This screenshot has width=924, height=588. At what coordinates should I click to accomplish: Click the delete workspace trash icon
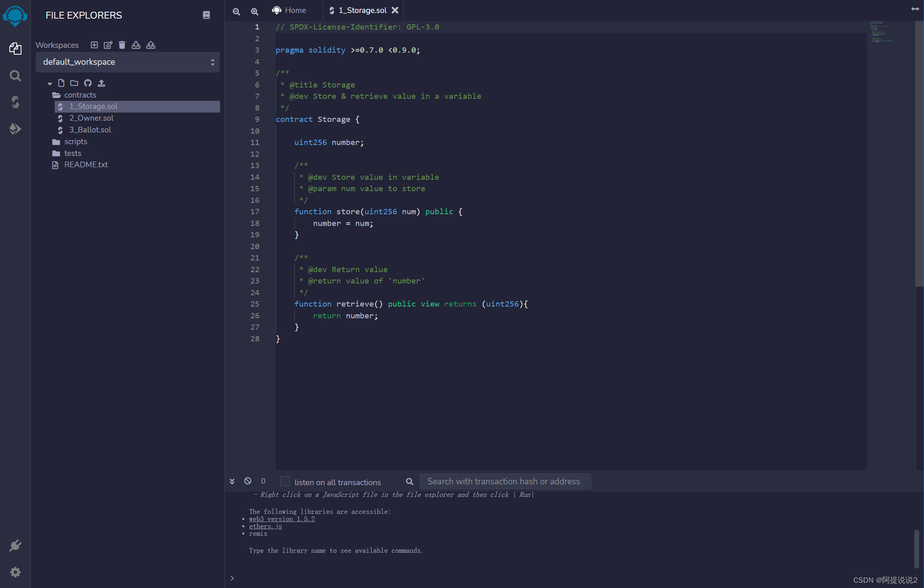122,45
